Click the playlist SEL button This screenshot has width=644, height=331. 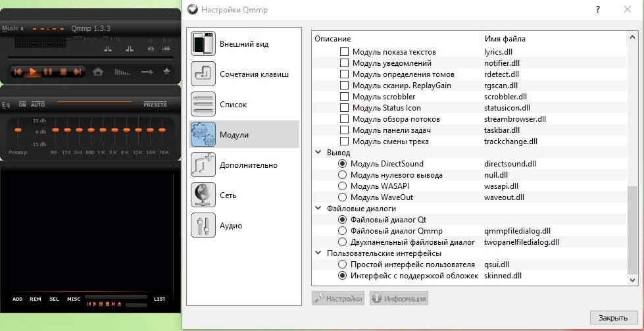coord(54,299)
